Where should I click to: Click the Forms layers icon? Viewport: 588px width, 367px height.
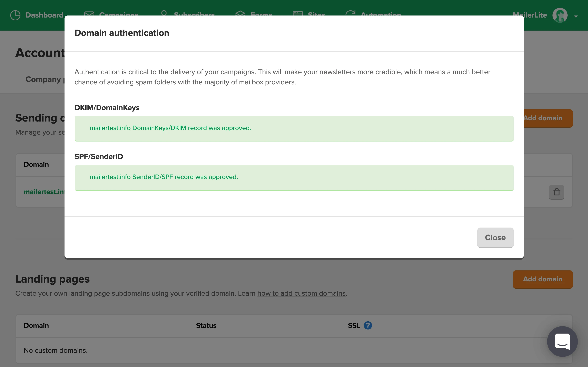pyautogui.click(x=240, y=13)
